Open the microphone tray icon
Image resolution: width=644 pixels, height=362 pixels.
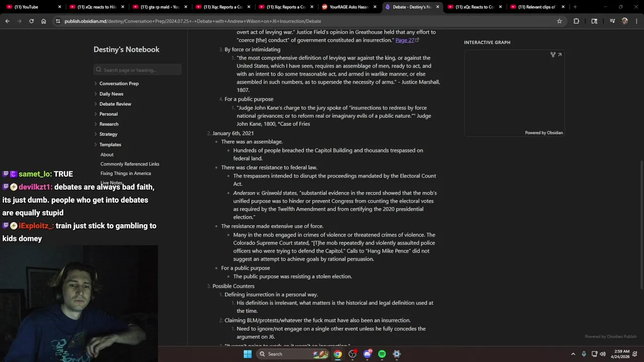coord(584,354)
